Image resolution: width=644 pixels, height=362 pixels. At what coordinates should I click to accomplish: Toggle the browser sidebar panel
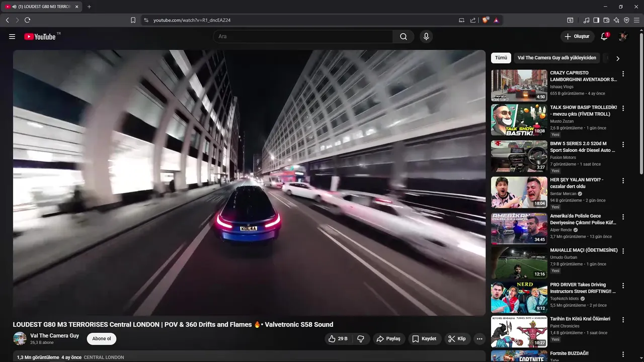coord(596,20)
